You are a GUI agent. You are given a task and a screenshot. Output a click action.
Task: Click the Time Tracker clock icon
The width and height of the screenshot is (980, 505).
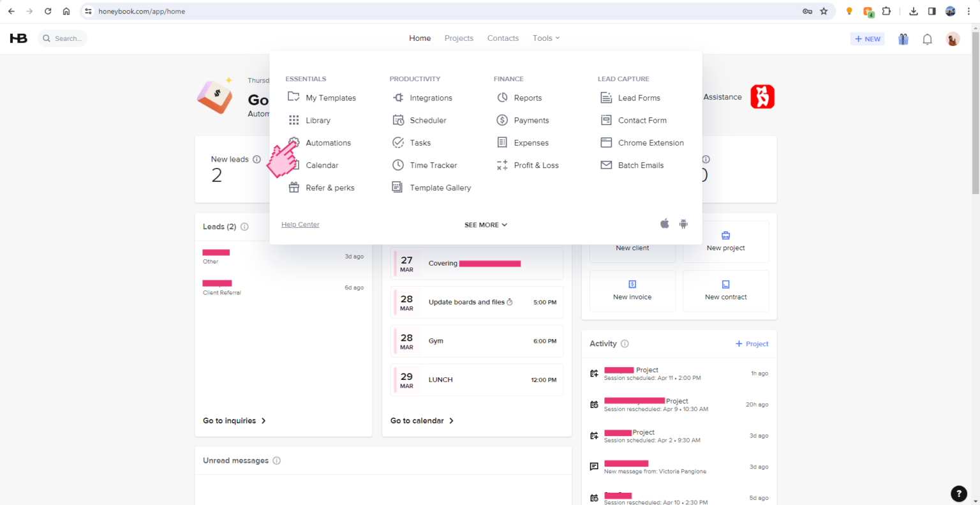398,165
